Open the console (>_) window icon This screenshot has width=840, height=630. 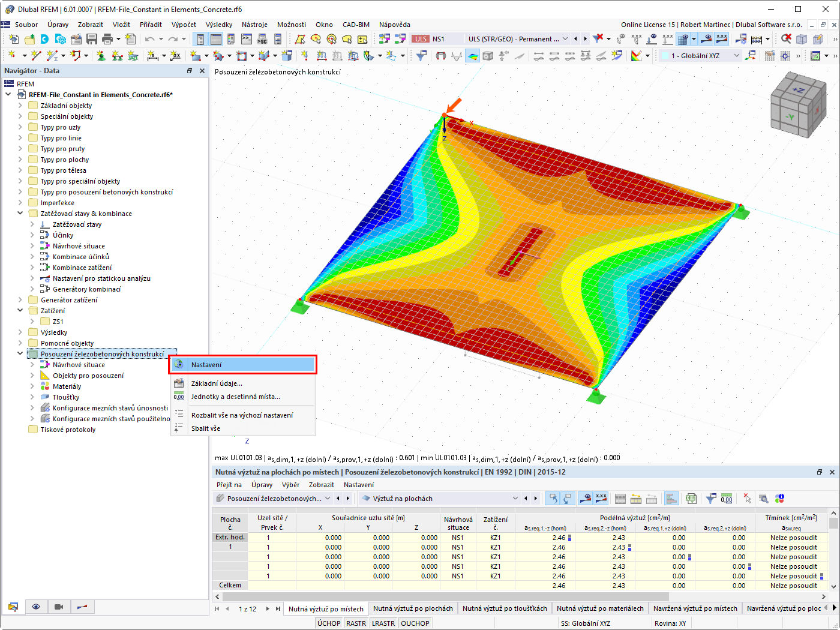(x=247, y=39)
